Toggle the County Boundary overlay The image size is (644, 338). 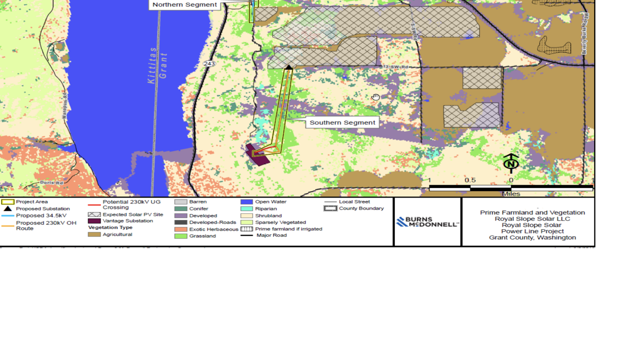[331, 208]
